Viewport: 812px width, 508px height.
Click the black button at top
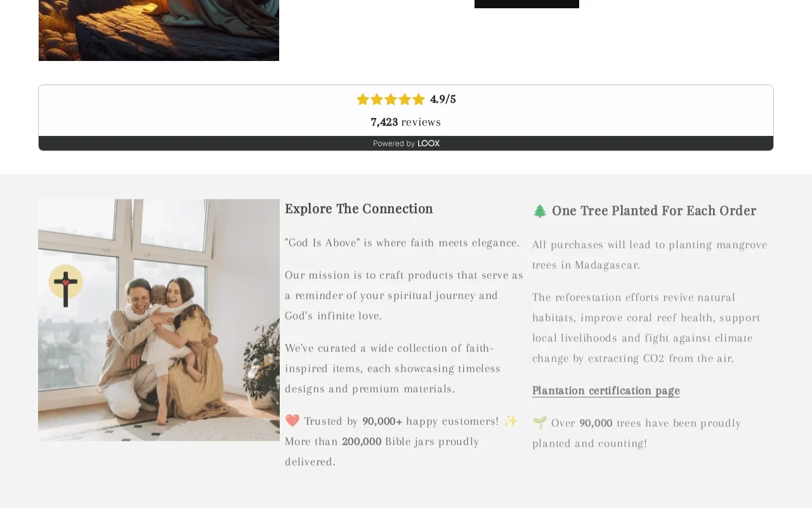527,4
